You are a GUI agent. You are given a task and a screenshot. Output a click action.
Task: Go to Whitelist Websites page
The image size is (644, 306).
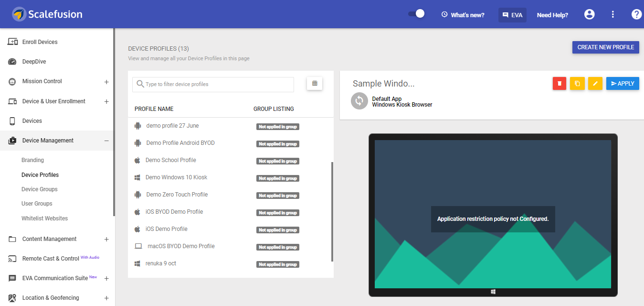click(x=45, y=219)
